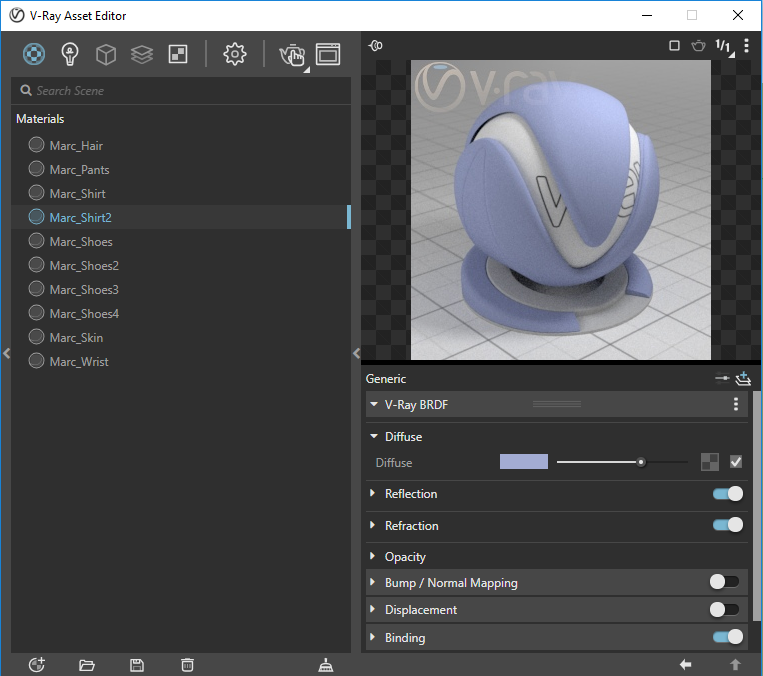The image size is (763, 676).
Task: Enable Bump / Normal Mapping toggle
Action: click(x=725, y=582)
